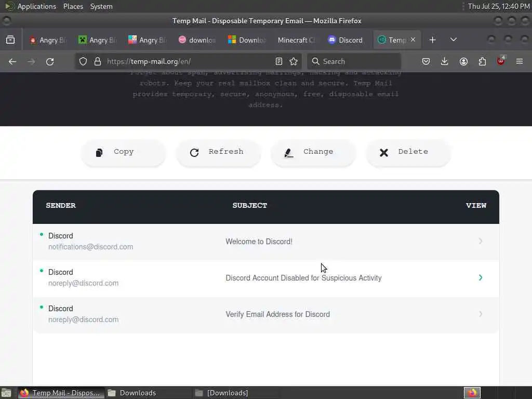Switch to the Minecraft tab
Screen dimensions: 532x399
tap(297, 40)
